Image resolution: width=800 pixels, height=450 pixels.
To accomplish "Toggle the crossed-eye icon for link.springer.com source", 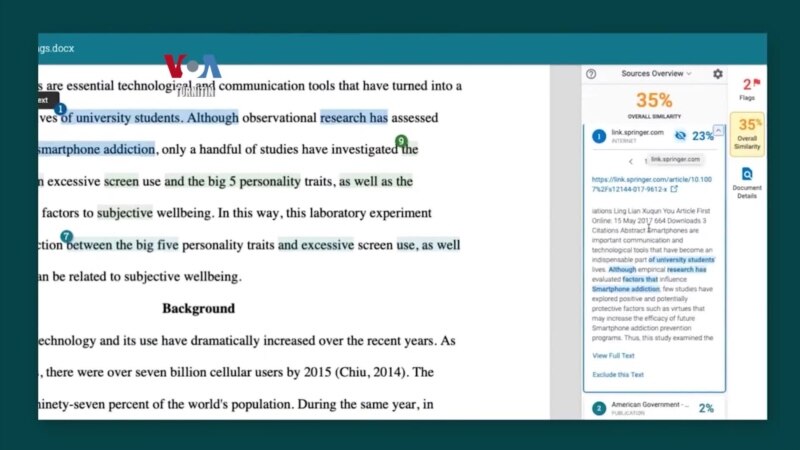I will [x=680, y=136].
